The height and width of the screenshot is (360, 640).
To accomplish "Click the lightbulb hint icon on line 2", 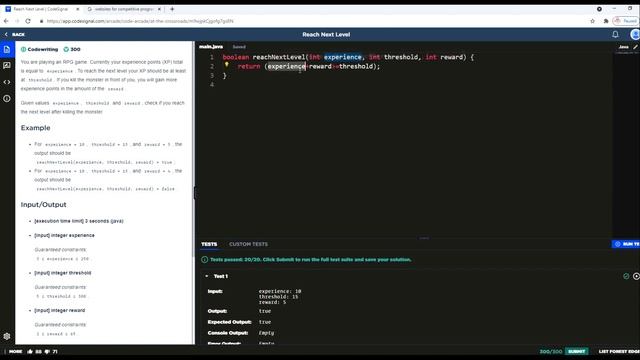I will tap(227, 65).
